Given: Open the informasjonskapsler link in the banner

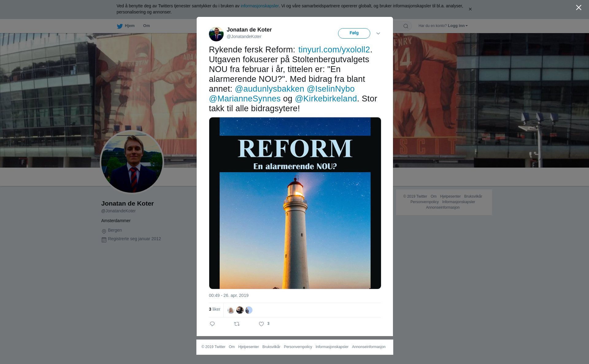Looking at the screenshot, I should pos(260,6).
